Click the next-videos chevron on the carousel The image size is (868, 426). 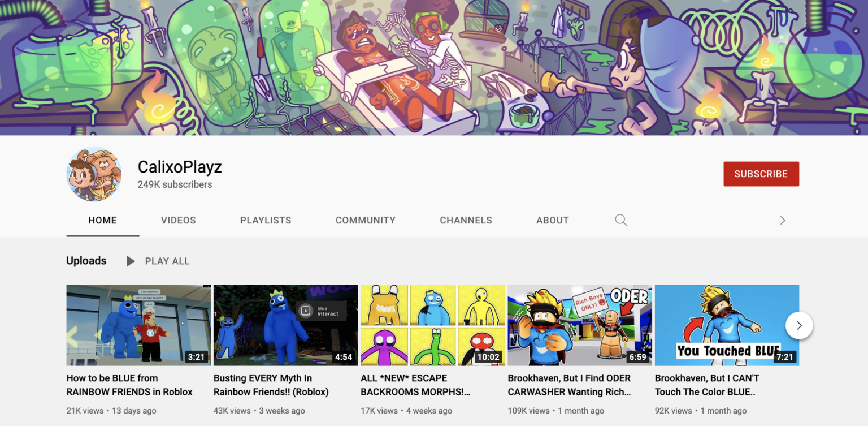coord(798,325)
